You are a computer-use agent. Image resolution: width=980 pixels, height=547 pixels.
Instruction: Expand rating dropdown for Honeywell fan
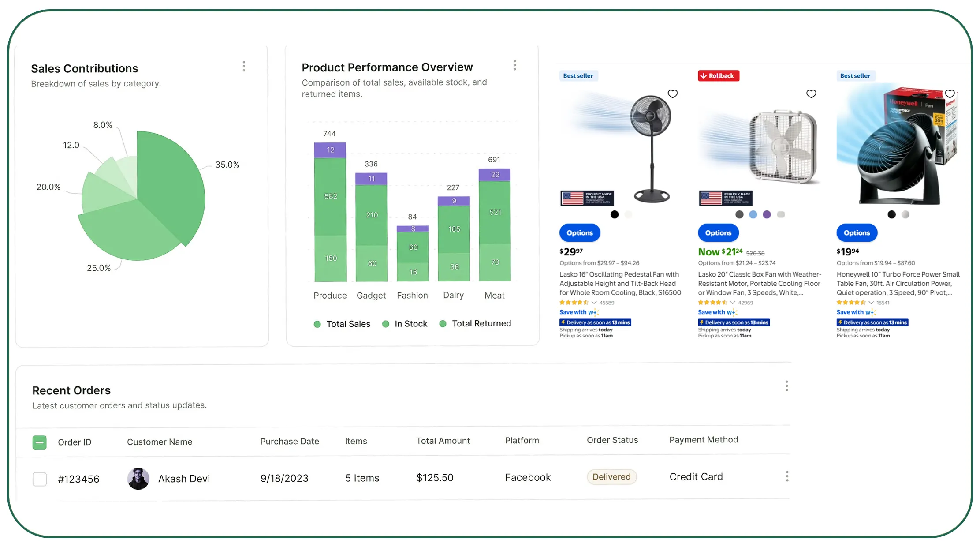point(871,303)
